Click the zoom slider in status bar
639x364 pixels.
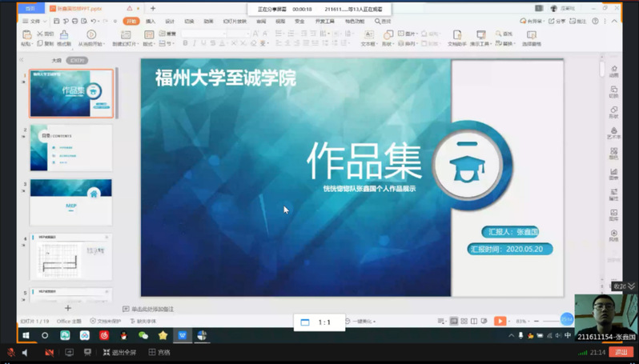pos(553,322)
